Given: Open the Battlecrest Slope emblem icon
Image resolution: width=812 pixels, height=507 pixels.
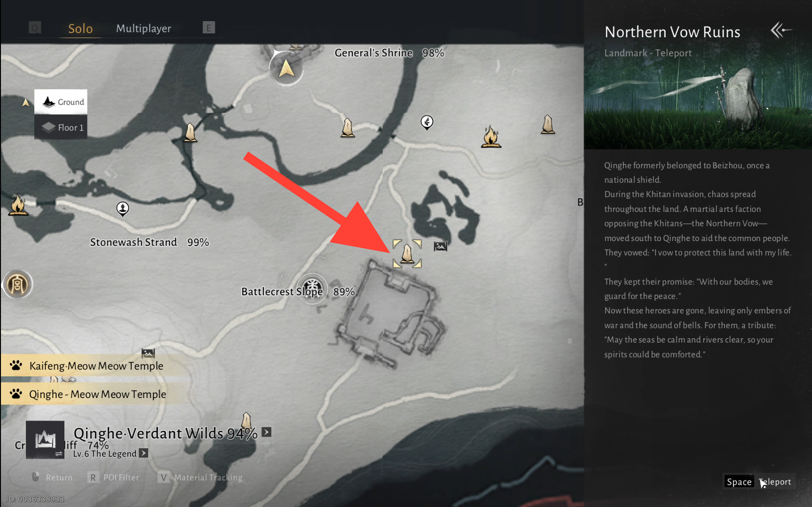Looking at the screenshot, I should point(312,288).
